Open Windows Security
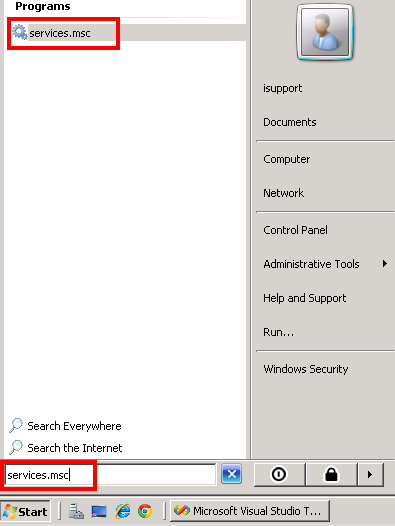Image resolution: width=395 pixels, height=526 pixels. tap(306, 369)
